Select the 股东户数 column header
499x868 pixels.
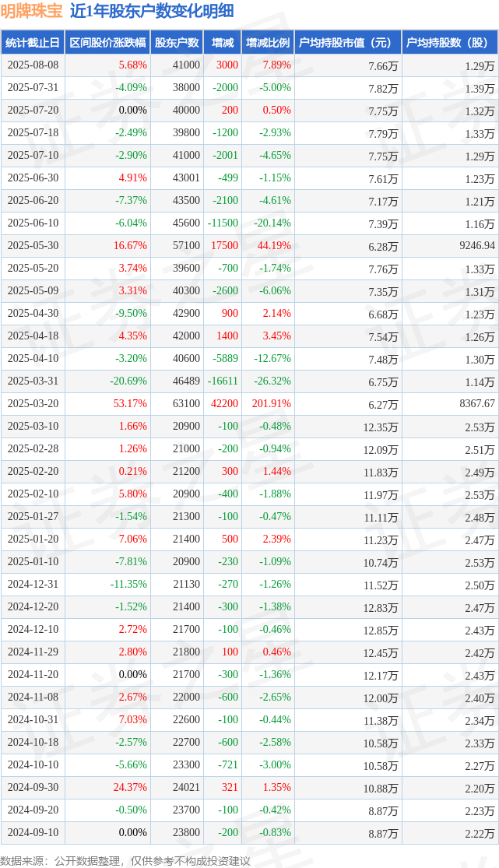pyautogui.click(x=177, y=43)
